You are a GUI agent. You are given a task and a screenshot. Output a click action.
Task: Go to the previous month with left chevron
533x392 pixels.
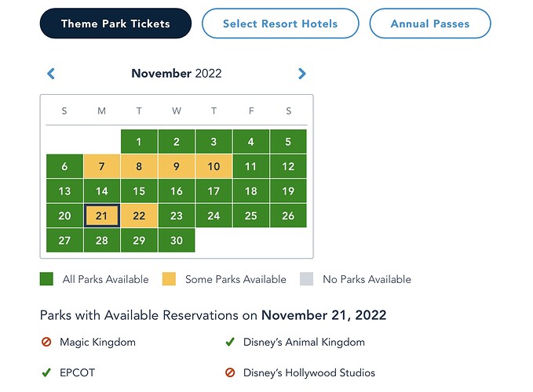51,74
